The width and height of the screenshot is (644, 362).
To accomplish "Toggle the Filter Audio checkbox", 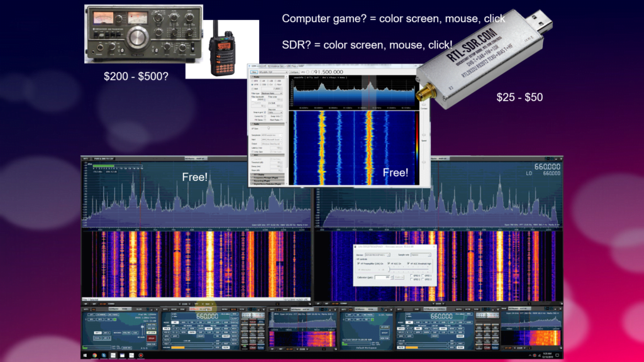I will (271, 152).
